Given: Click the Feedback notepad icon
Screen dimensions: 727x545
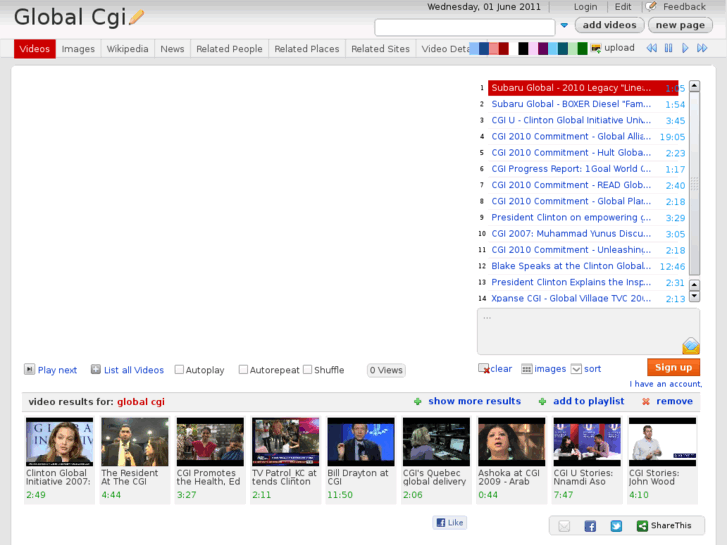Looking at the screenshot, I should tap(651, 6).
